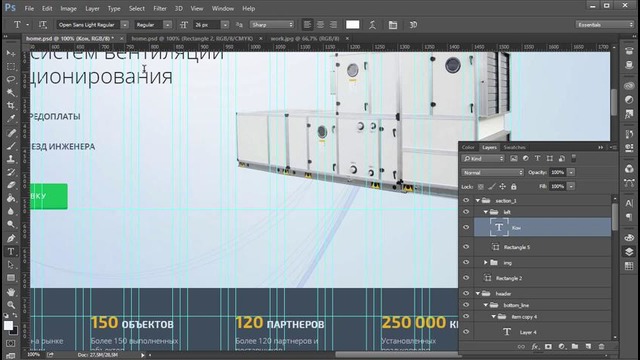Create warped text
This screenshot has height=360, width=640.
click(372, 25)
